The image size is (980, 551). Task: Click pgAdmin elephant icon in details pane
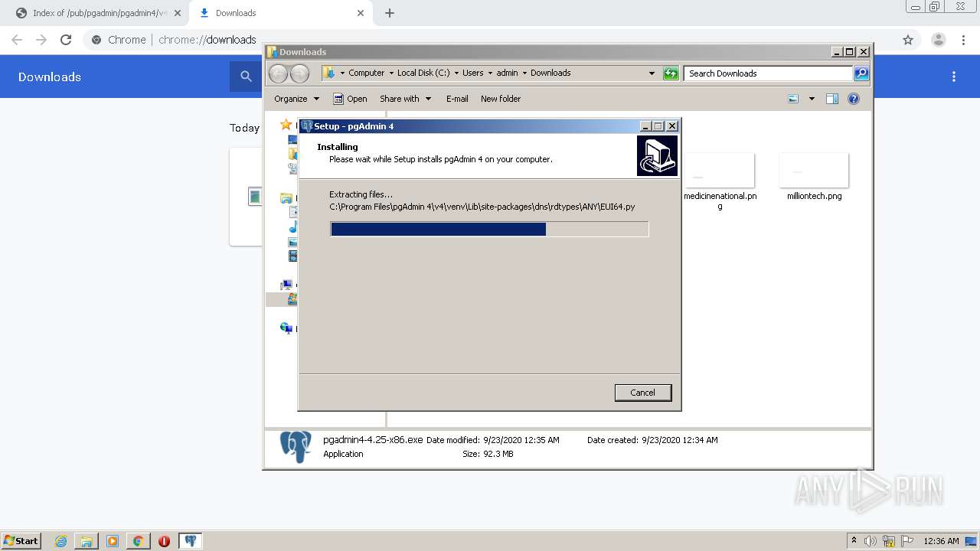pyautogui.click(x=296, y=446)
